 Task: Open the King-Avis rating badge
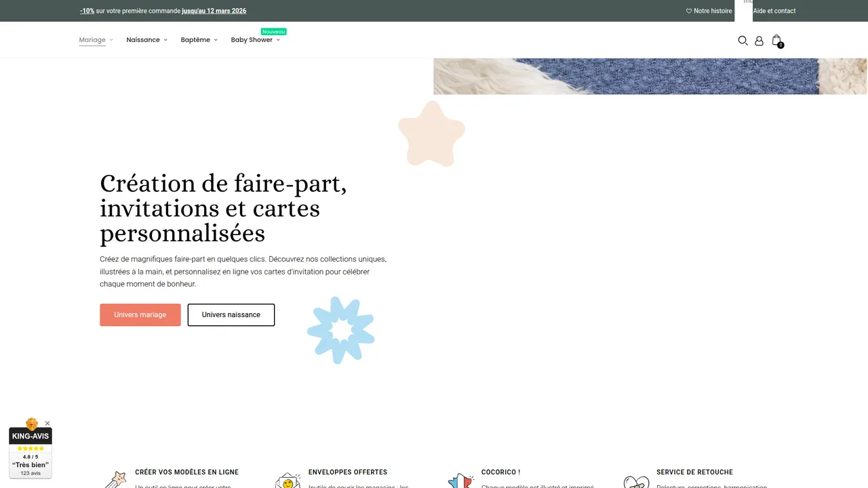point(31,452)
